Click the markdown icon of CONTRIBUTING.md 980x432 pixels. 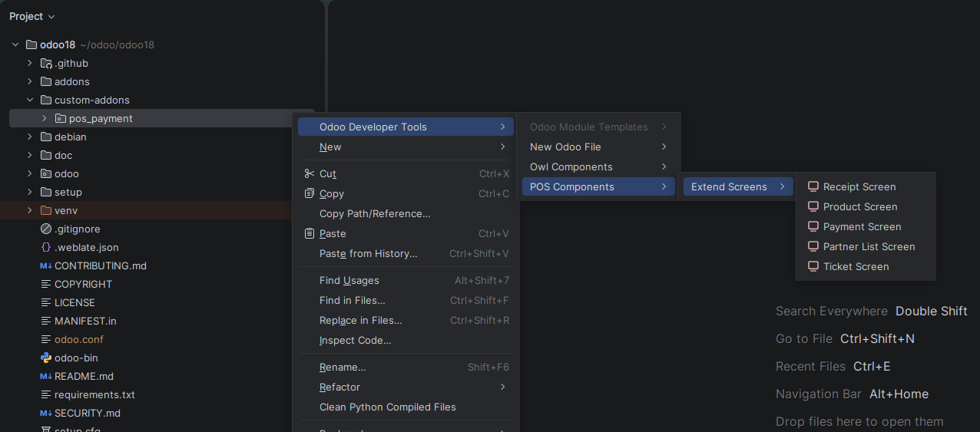pyautogui.click(x=46, y=265)
